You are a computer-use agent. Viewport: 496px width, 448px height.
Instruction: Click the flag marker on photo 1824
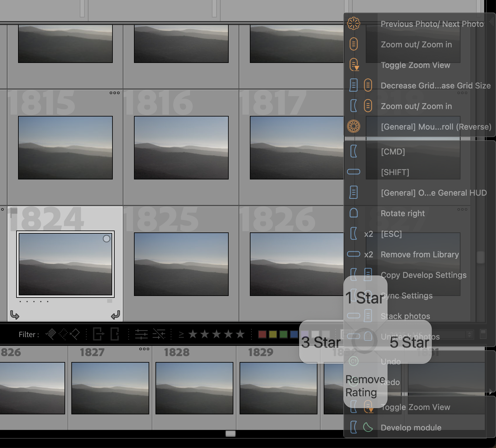(14, 212)
